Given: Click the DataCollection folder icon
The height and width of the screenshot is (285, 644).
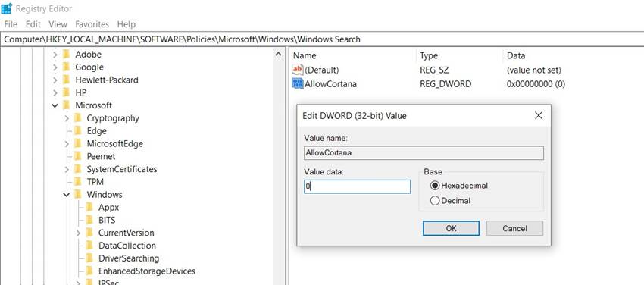Looking at the screenshot, I should [x=89, y=246].
